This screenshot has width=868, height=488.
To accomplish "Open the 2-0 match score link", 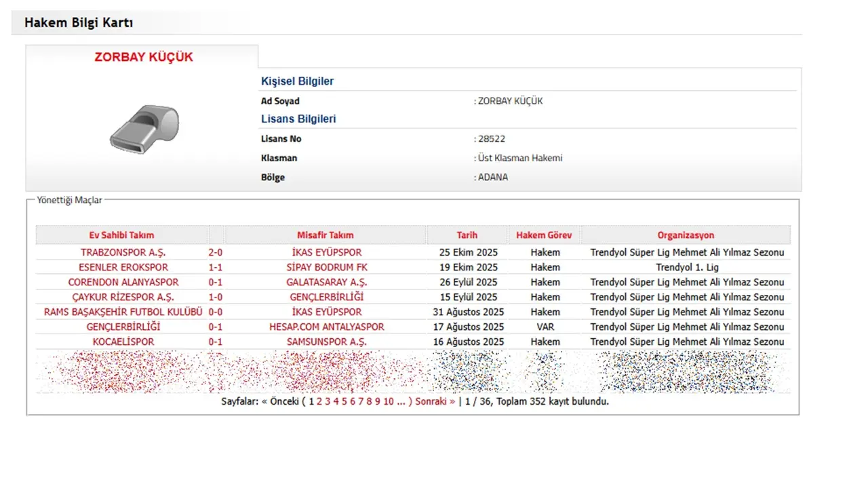I will [x=215, y=252].
